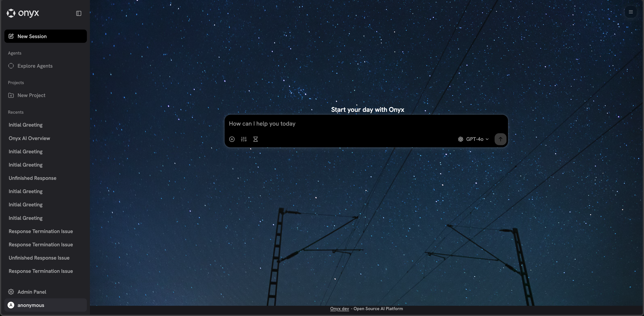Open the Admin Panel gear icon
The width and height of the screenshot is (644, 316).
(11, 292)
